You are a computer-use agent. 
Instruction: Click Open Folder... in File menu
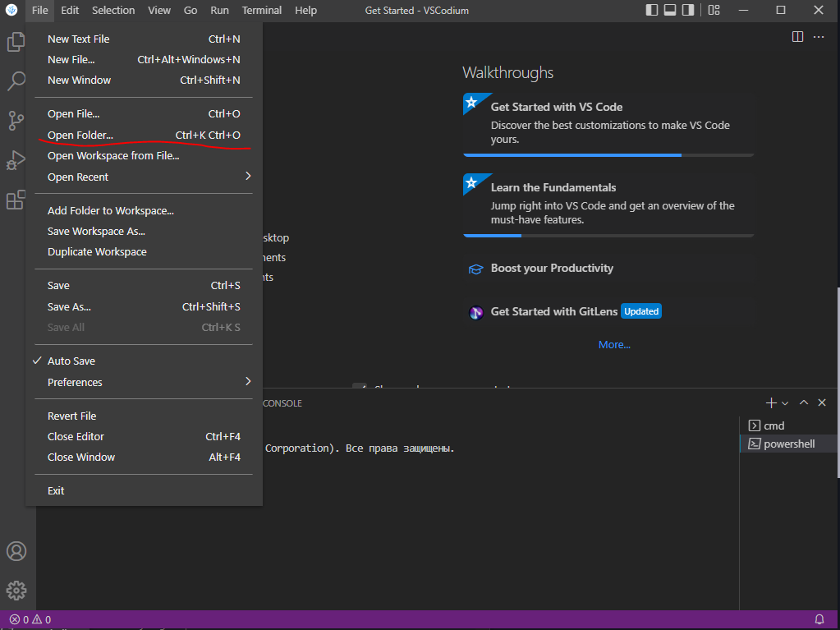tap(144, 135)
